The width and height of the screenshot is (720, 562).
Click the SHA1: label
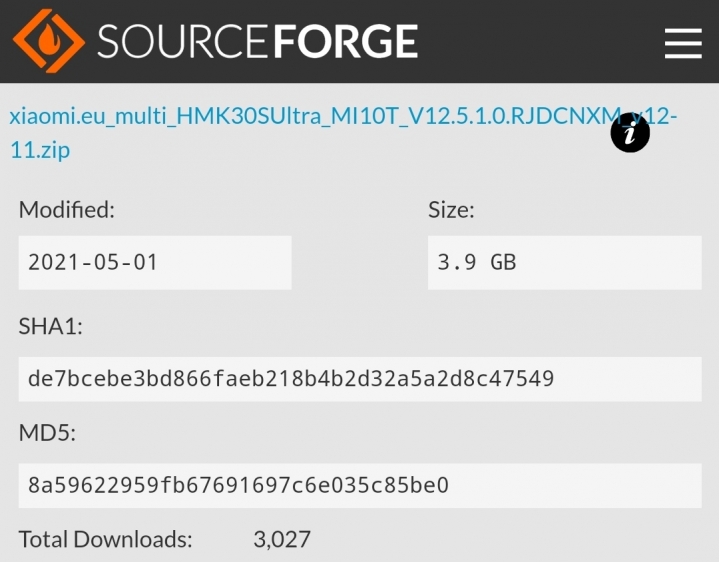point(51,326)
